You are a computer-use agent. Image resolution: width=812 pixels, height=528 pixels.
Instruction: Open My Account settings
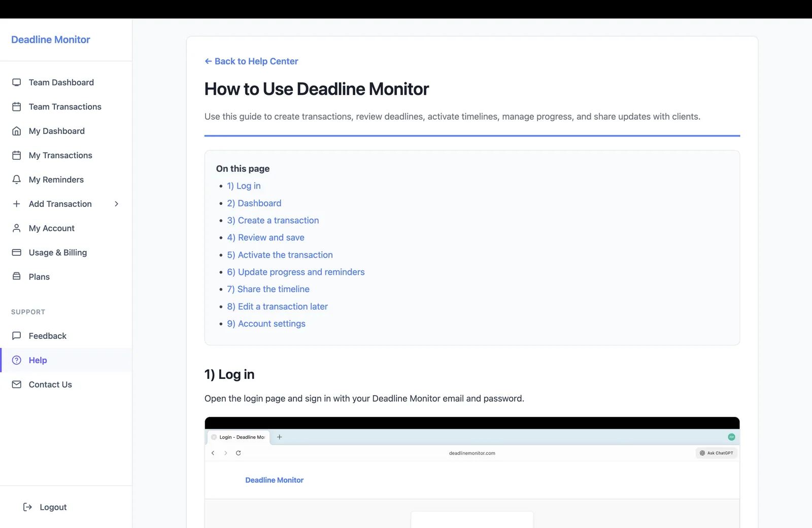point(66,228)
